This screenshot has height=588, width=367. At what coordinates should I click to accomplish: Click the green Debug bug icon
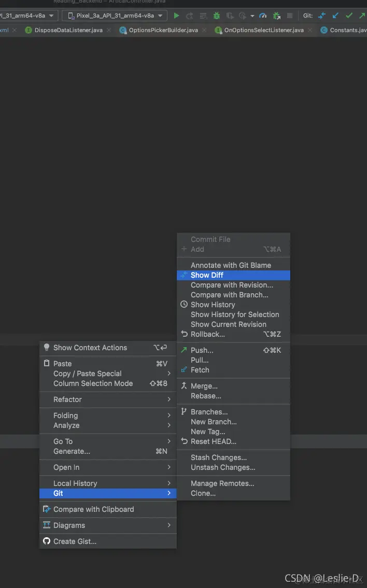point(216,16)
